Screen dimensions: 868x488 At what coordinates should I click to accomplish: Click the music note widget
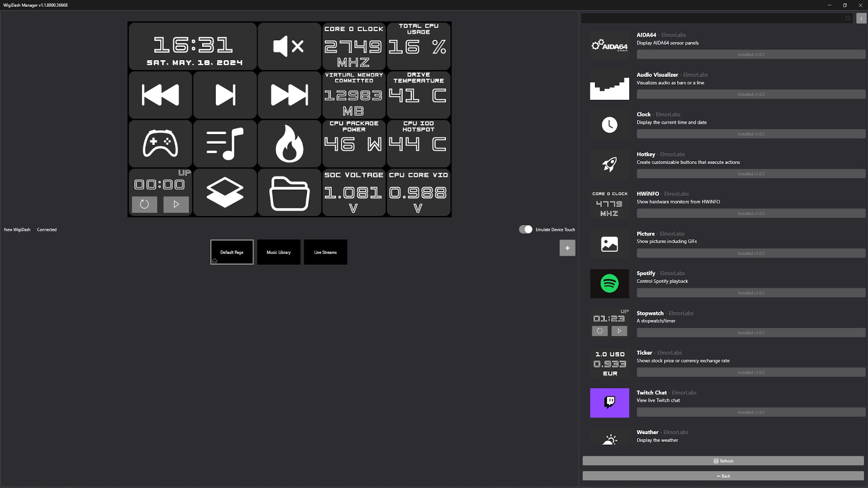[225, 143]
